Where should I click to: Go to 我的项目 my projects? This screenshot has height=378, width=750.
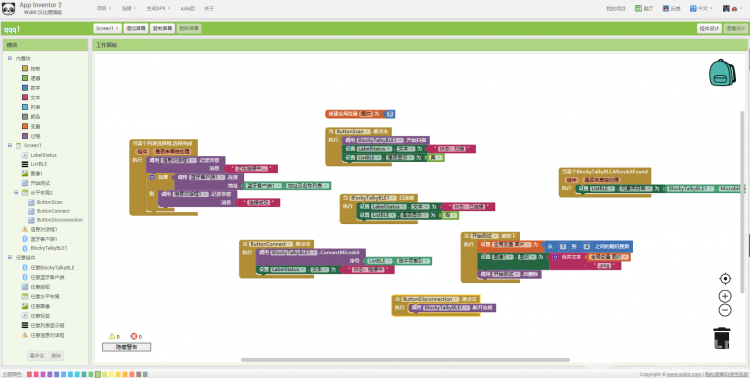pos(616,9)
